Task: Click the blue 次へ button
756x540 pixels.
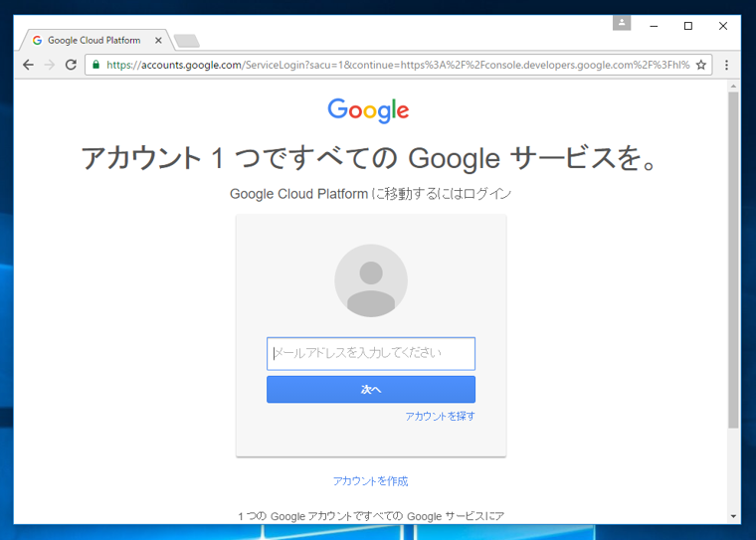Action: tap(371, 389)
